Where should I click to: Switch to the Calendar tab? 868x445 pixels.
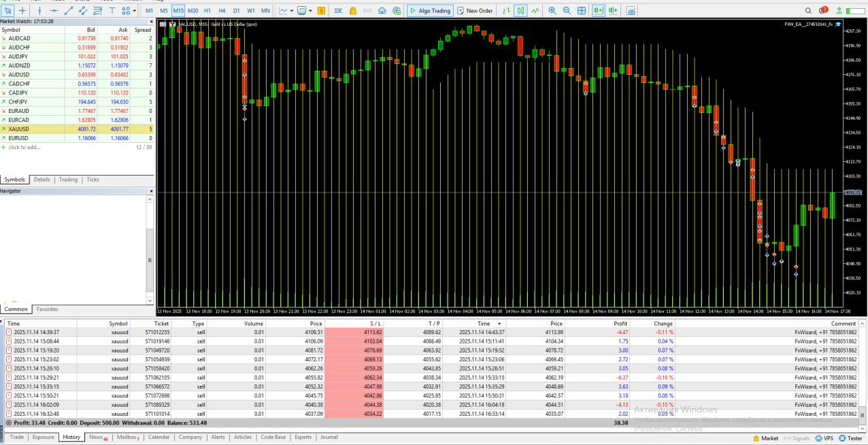click(x=158, y=438)
